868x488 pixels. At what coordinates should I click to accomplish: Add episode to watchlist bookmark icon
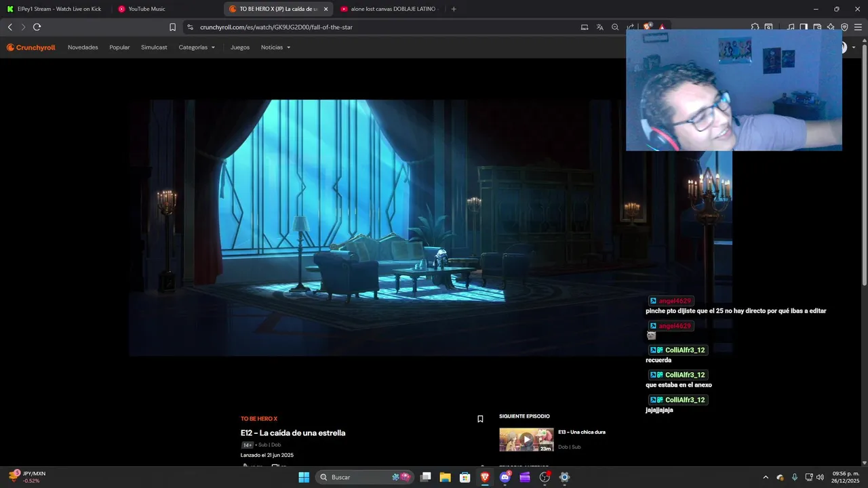[x=480, y=419]
